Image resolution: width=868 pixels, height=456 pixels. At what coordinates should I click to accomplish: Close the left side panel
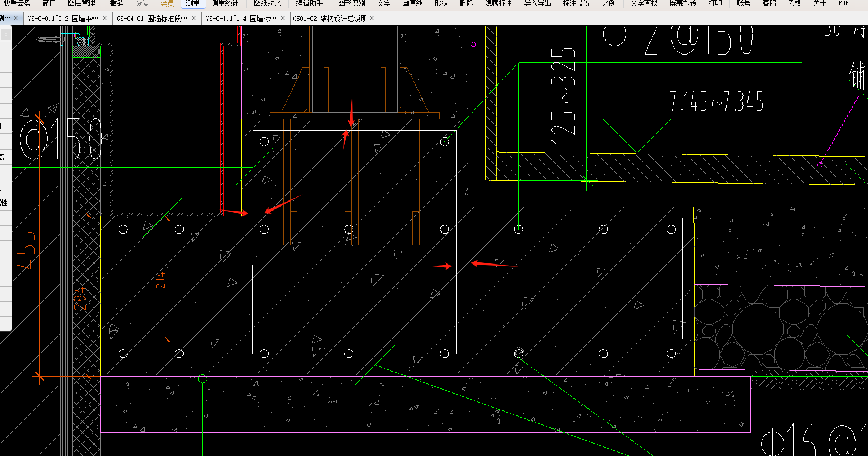[5, 34]
